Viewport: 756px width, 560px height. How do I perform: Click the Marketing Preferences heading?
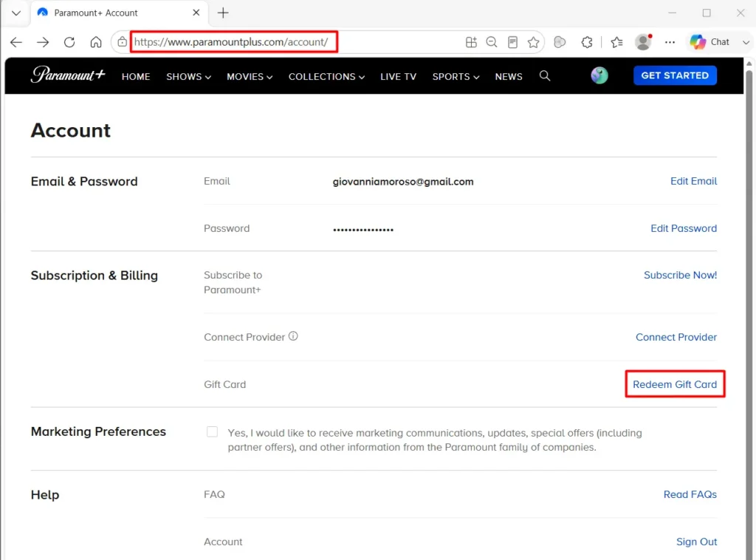click(x=98, y=431)
